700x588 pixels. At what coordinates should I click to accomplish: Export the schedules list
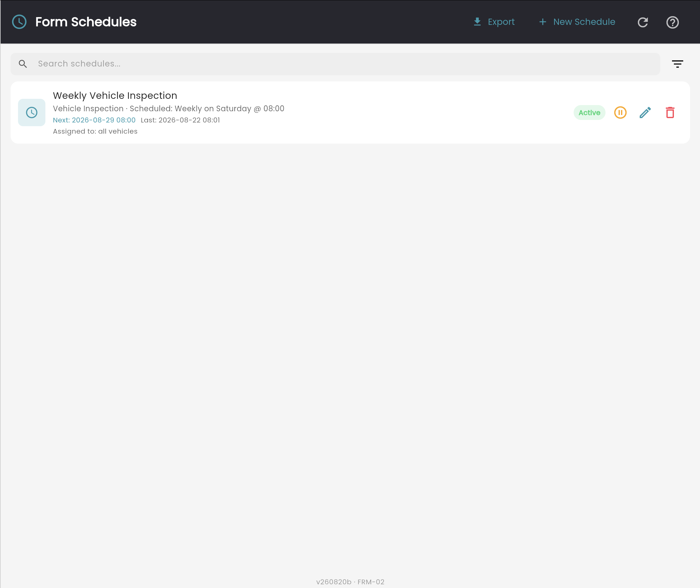tap(494, 22)
